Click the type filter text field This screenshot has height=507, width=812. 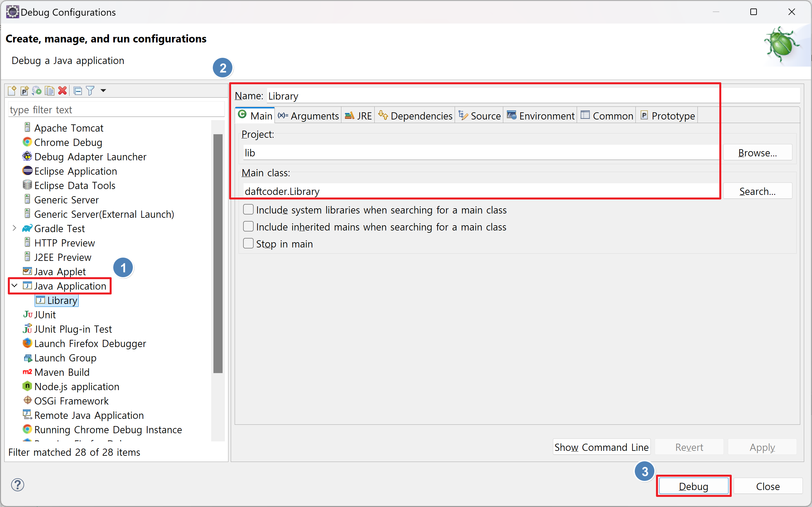[x=116, y=110]
